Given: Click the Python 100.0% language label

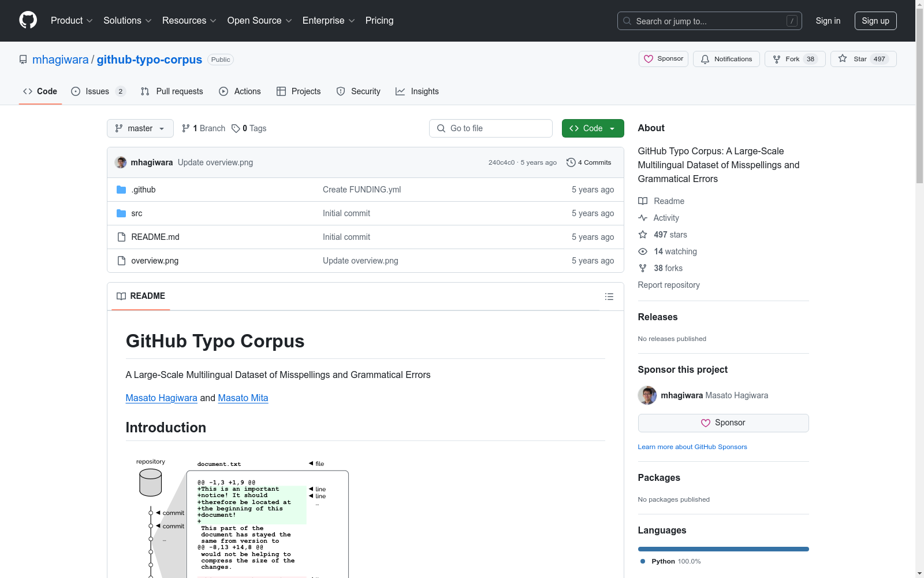Looking at the screenshot, I should tap(670, 561).
